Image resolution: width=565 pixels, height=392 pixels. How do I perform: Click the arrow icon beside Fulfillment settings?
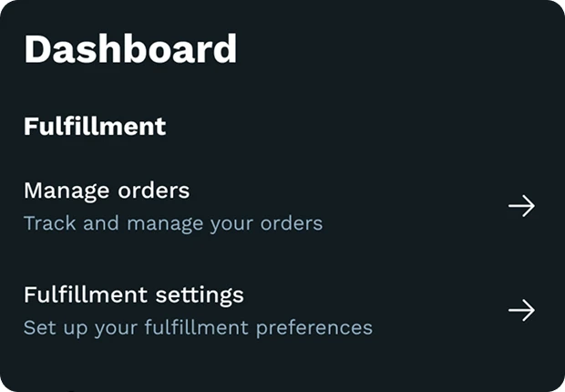tap(521, 311)
